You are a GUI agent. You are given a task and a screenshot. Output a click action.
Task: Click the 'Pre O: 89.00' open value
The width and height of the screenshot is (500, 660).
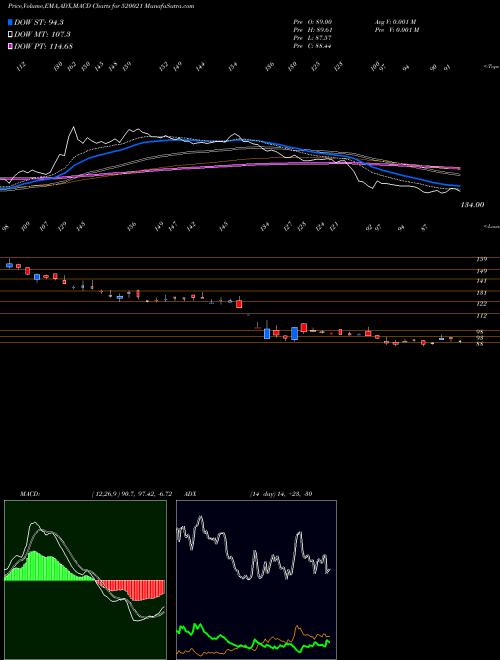(x=313, y=22)
